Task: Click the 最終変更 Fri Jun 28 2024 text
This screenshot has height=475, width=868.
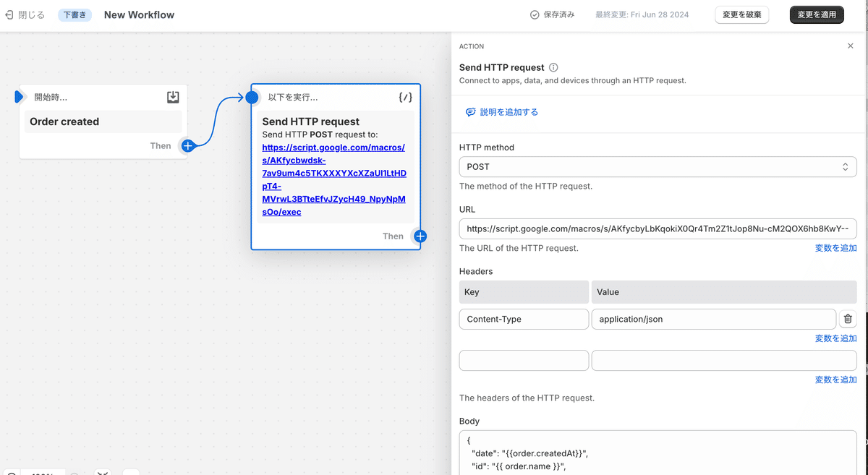Action: click(642, 14)
